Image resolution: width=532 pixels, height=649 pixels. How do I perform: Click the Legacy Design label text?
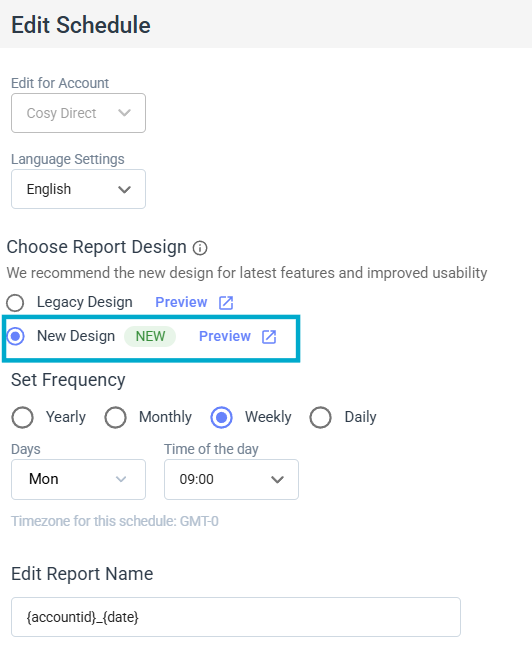click(x=84, y=302)
